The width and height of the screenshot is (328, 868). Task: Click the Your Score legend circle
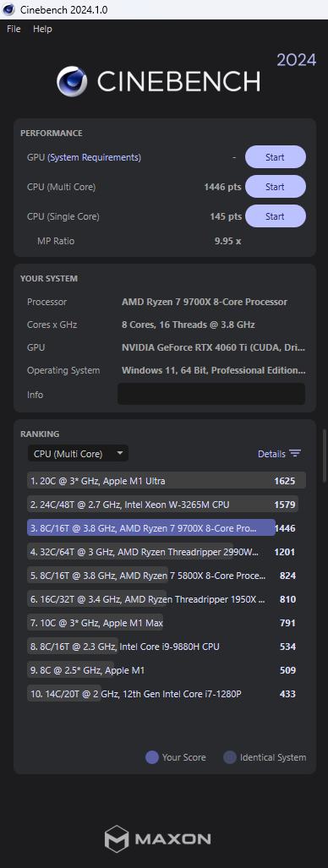pyautogui.click(x=152, y=757)
